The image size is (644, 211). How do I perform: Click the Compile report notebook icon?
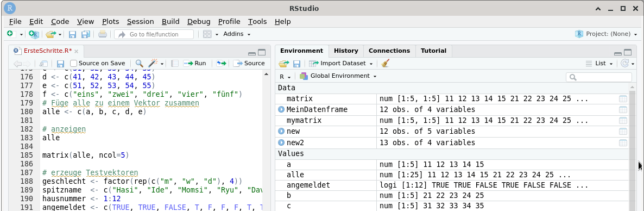coord(174,63)
